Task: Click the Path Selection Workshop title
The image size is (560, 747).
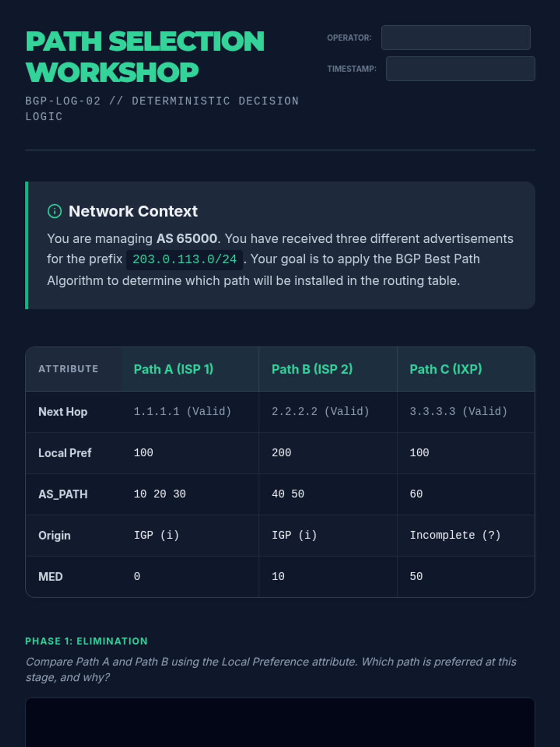Action: [x=145, y=56]
